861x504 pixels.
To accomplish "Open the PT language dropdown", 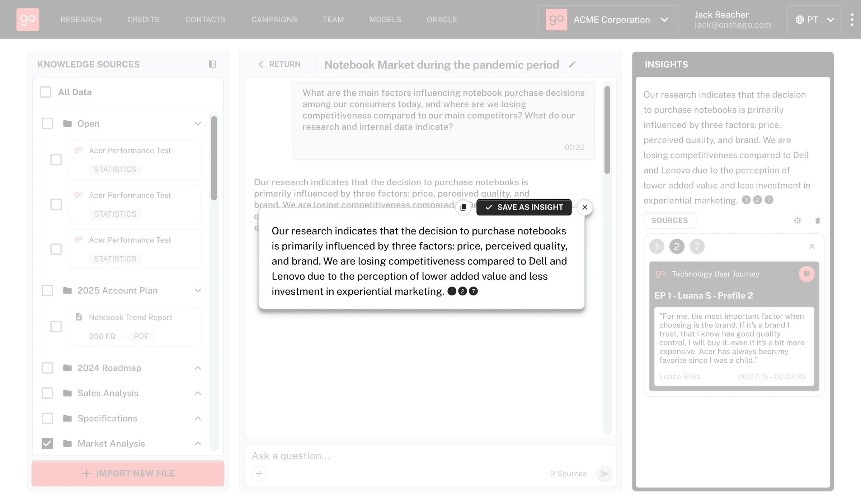I will tap(814, 19).
